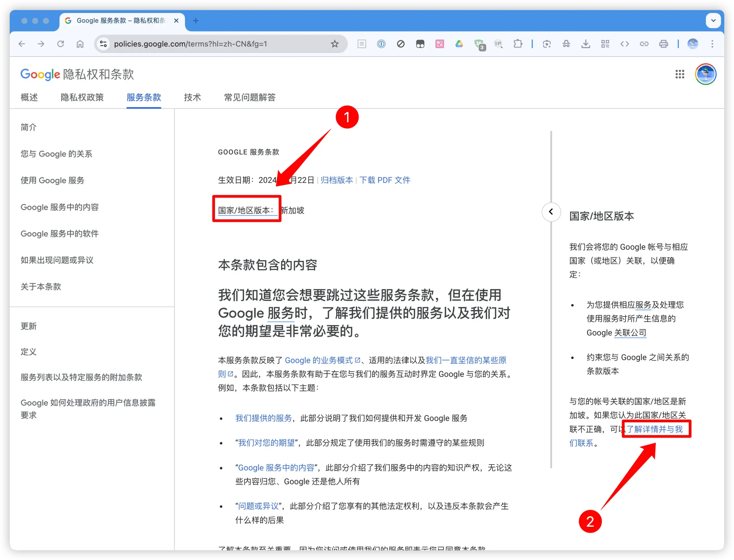Open the Tampermonkey extension icon
The height and width of the screenshot is (560, 734).
click(420, 44)
